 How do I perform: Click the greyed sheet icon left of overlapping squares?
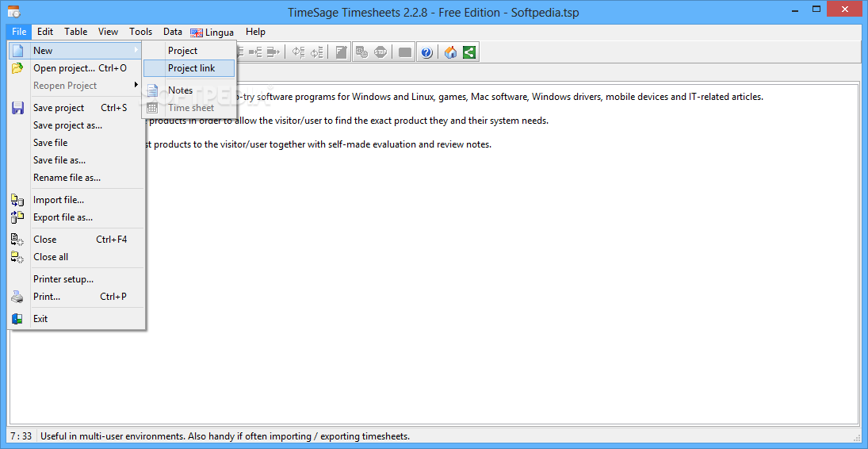(x=341, y=52)
